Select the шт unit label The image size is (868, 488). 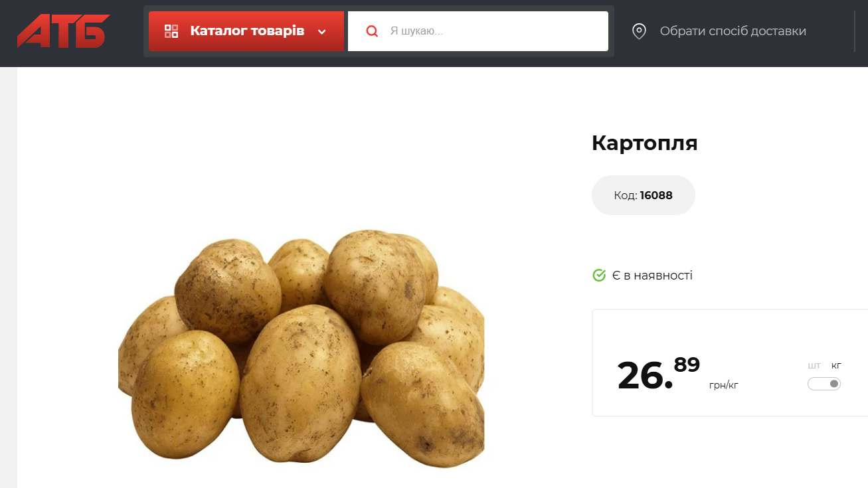click(x=814, y=366)
